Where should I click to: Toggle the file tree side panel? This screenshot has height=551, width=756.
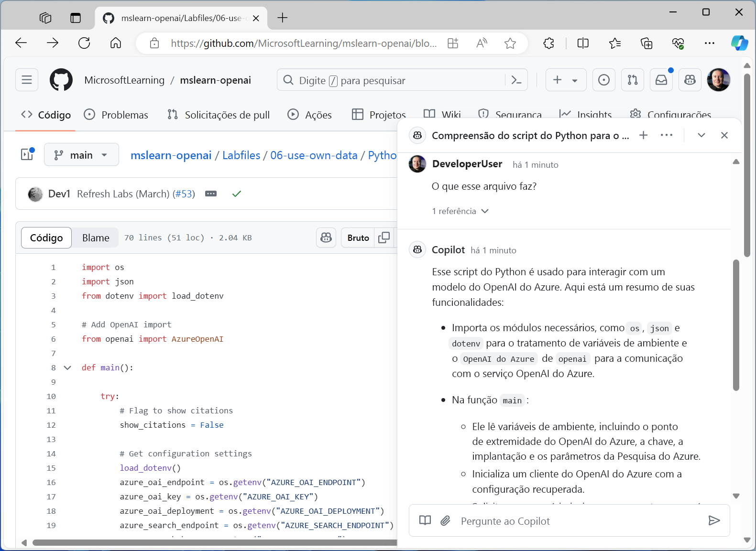[x=27, y=154]
